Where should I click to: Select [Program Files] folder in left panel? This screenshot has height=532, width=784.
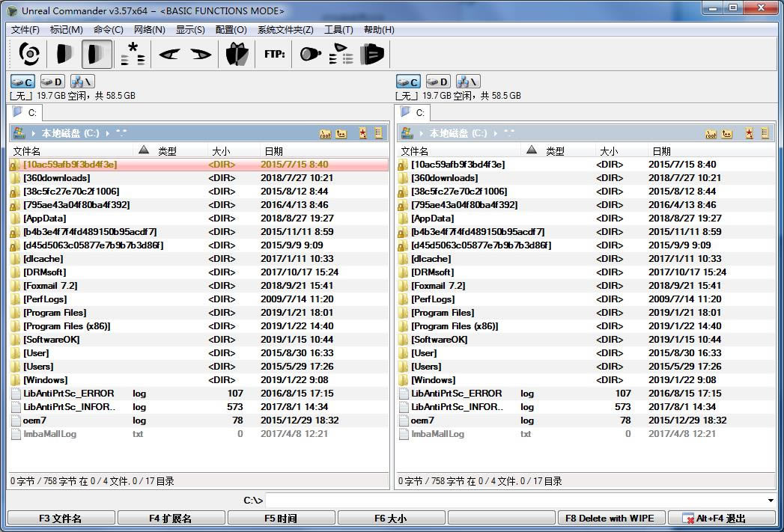(x=198, y=313)
